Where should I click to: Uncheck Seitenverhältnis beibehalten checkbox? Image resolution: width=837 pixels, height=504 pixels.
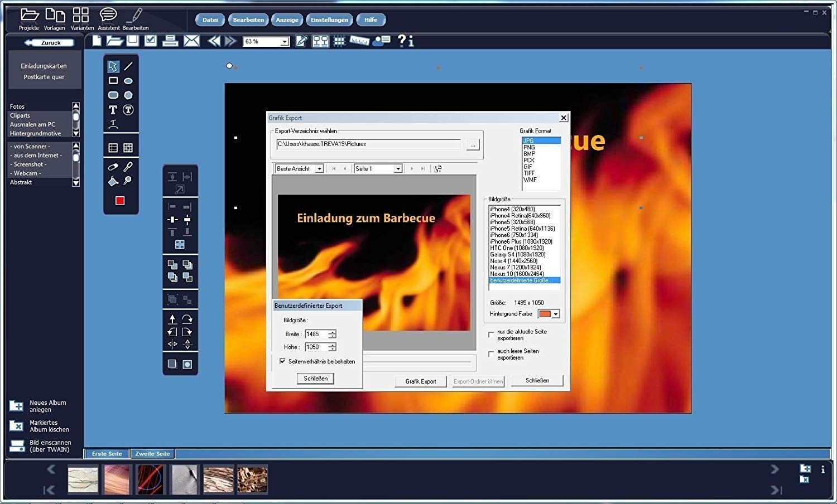pos(282,361)
